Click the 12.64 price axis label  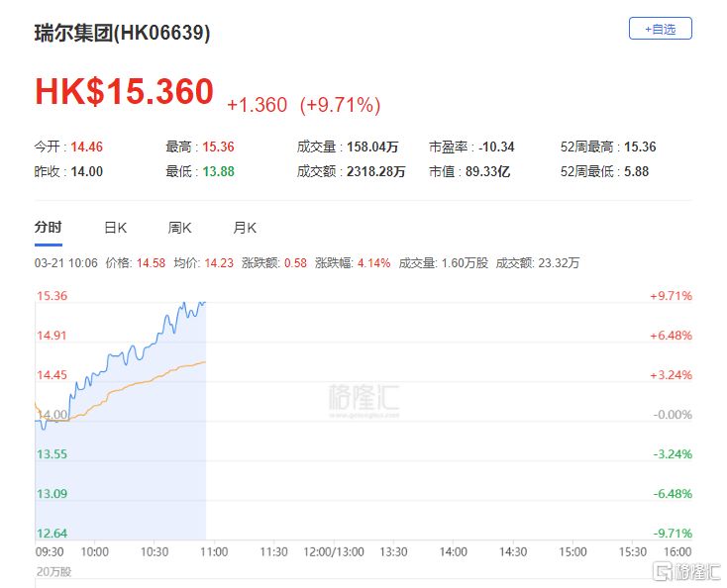tap(52, 534)
